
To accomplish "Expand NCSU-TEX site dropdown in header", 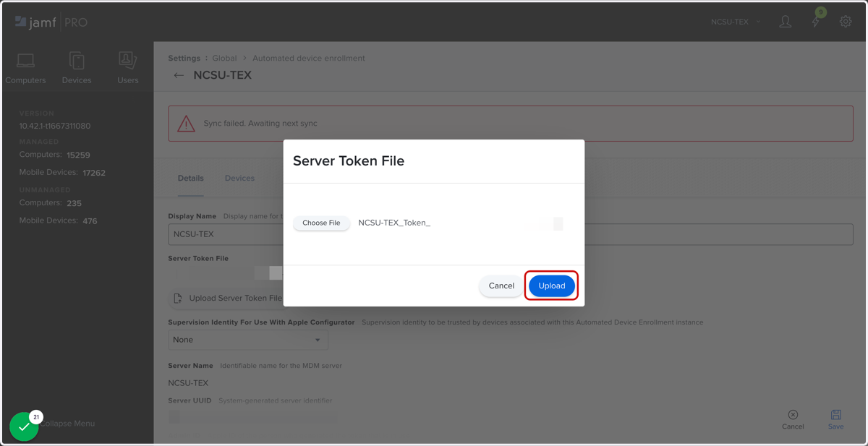I will pyautogui.click(x=736, y=22).
